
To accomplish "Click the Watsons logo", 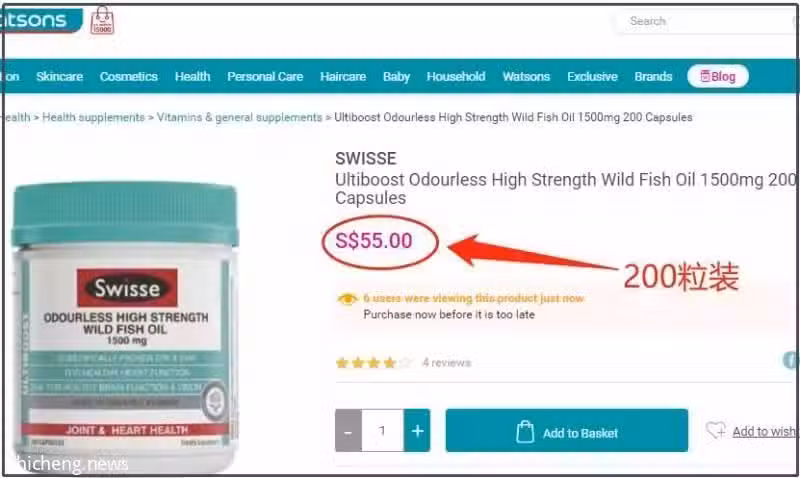I will click(41, 20).
